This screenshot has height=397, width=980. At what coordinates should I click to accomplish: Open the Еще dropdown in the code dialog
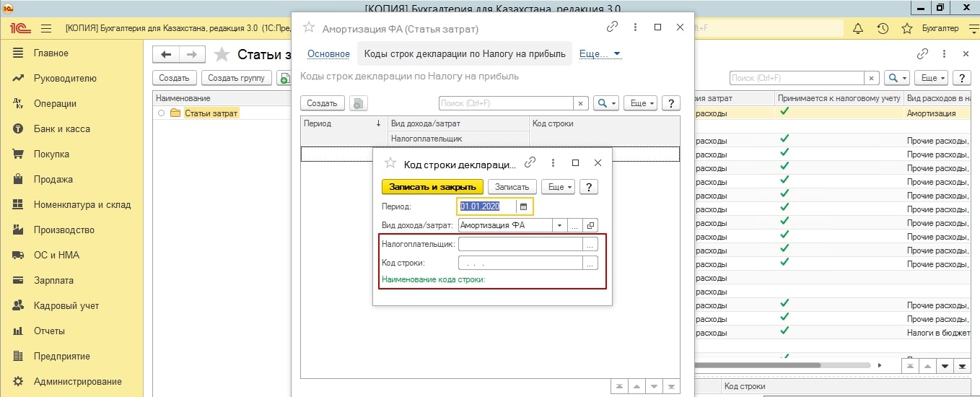(558, 187)
